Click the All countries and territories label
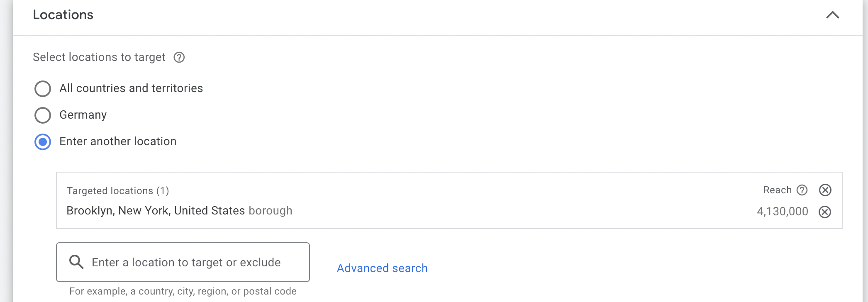Screen dimensions: 868x302 coord(131,88)
